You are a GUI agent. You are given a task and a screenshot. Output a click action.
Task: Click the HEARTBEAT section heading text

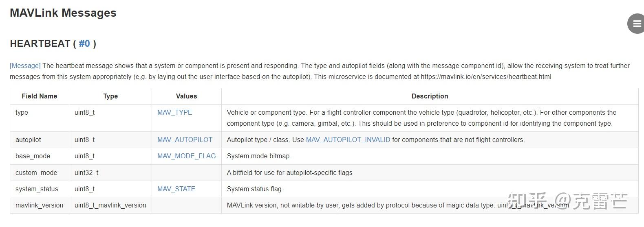click(40, 44)
